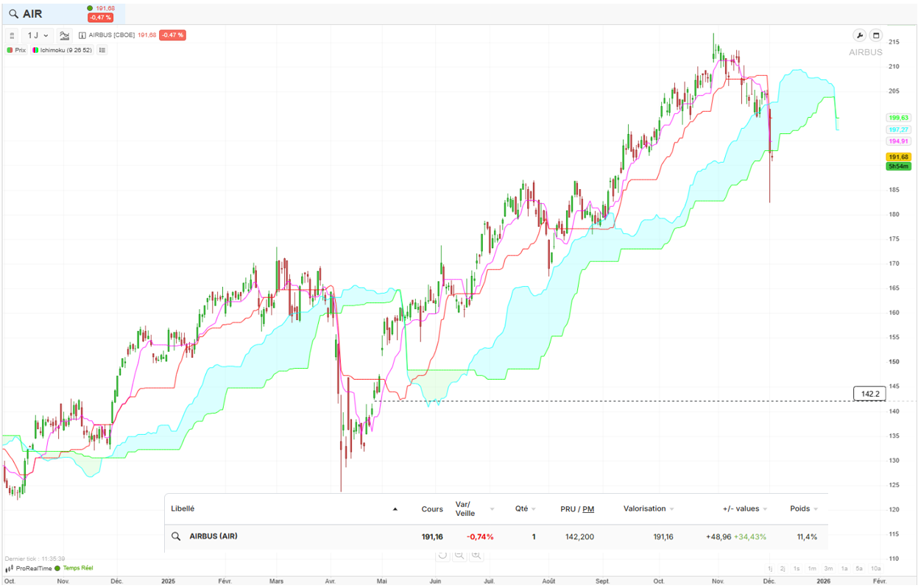Click the sort arrow next to Libellé
Screen dimensions: 918x588
(395, 509)
